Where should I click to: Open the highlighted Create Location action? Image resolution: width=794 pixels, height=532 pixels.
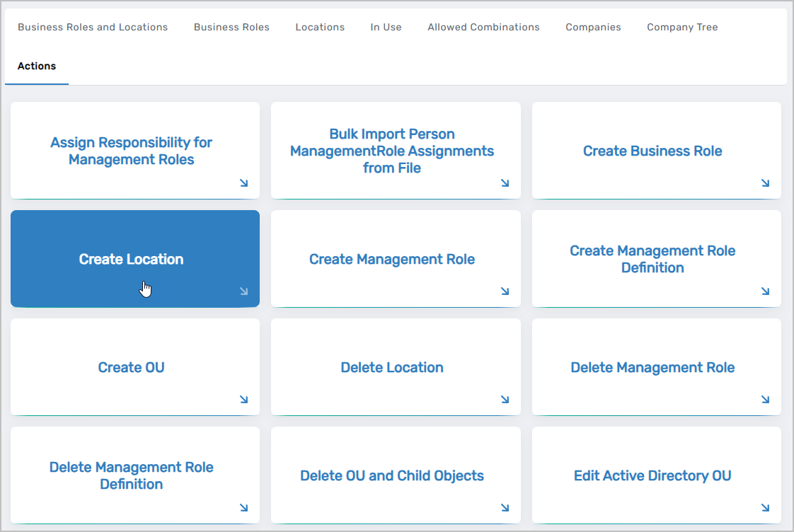point(132,260)
